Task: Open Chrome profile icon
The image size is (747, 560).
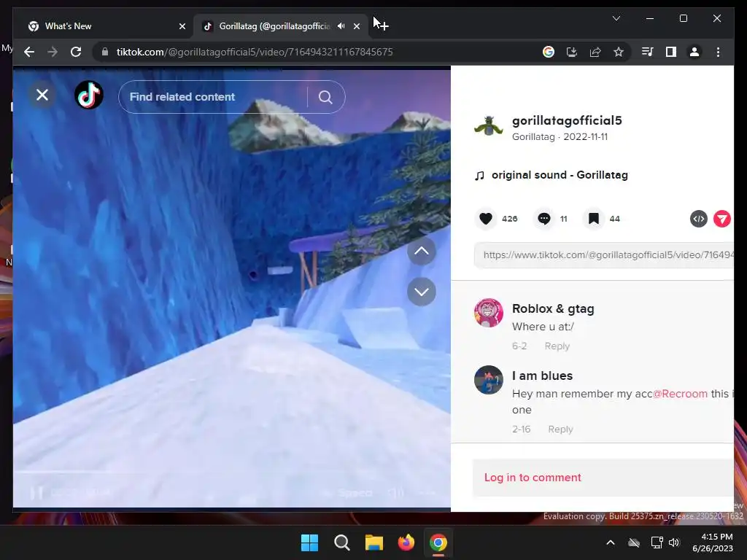Action: (x=694, y=52)
